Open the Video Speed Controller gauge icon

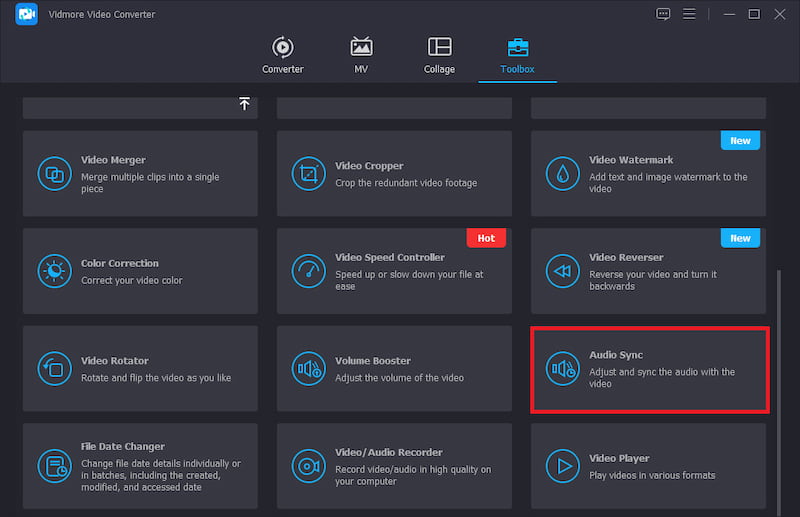click(309, 271)
